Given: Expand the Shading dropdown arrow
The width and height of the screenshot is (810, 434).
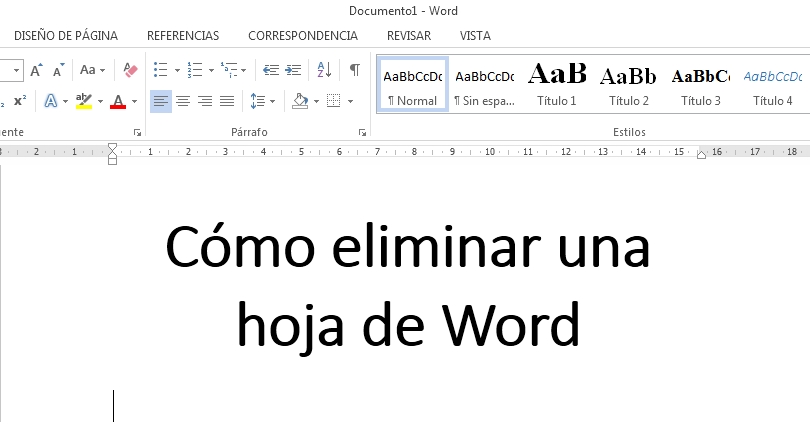Looking at the screenshot, I should tap(316, 101).
